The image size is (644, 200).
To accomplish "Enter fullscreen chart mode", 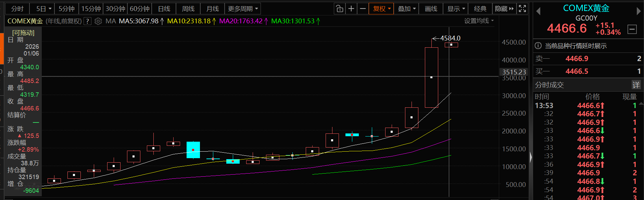I will pyautogui.click(x=522, y=9).
